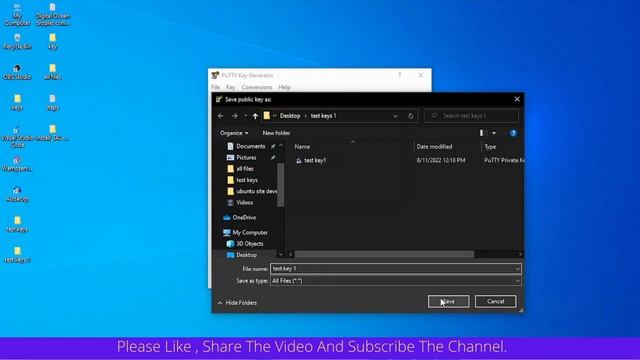This screenshot has width=640, height=360.
Task: Select the 'steps' document on desktop
Action: coord(52,102)
